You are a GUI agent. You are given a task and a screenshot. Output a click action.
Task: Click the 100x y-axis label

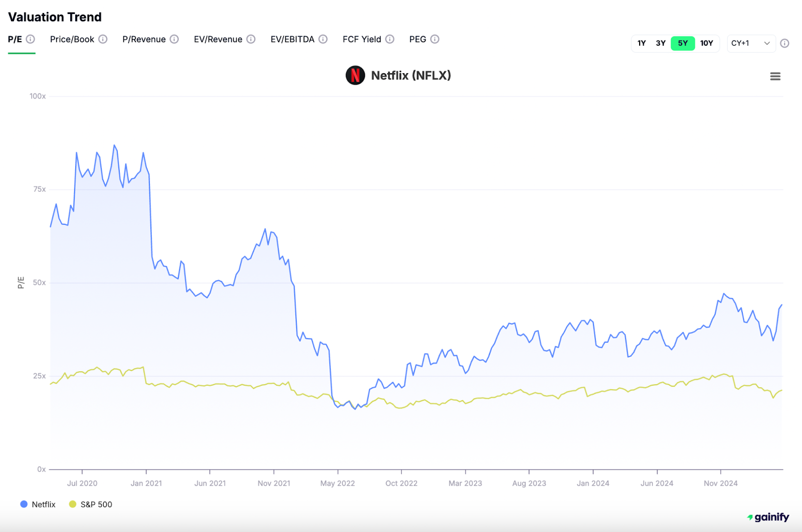click(x=38, y=96)
